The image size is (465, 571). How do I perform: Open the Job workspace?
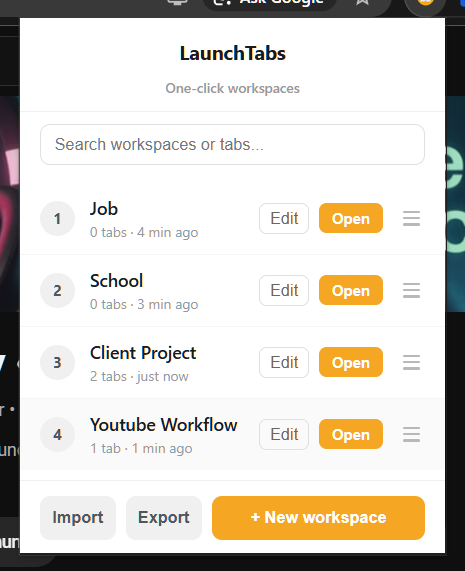(x=351, y=218)
